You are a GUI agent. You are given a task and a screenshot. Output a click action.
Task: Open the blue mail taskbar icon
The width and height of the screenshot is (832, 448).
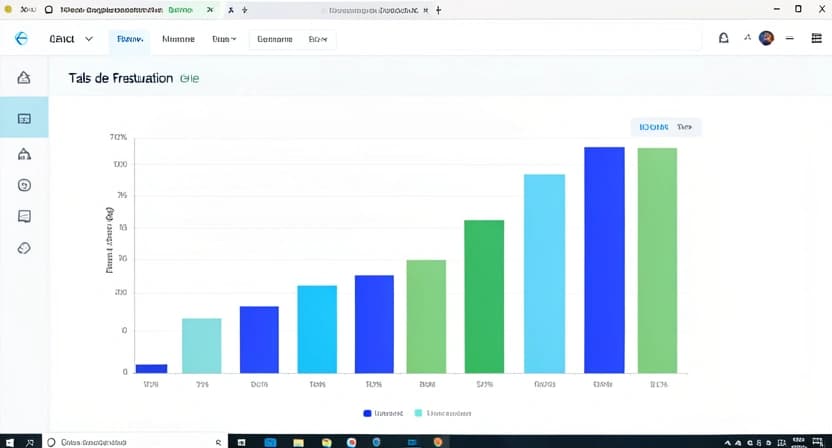coord(270,442)
